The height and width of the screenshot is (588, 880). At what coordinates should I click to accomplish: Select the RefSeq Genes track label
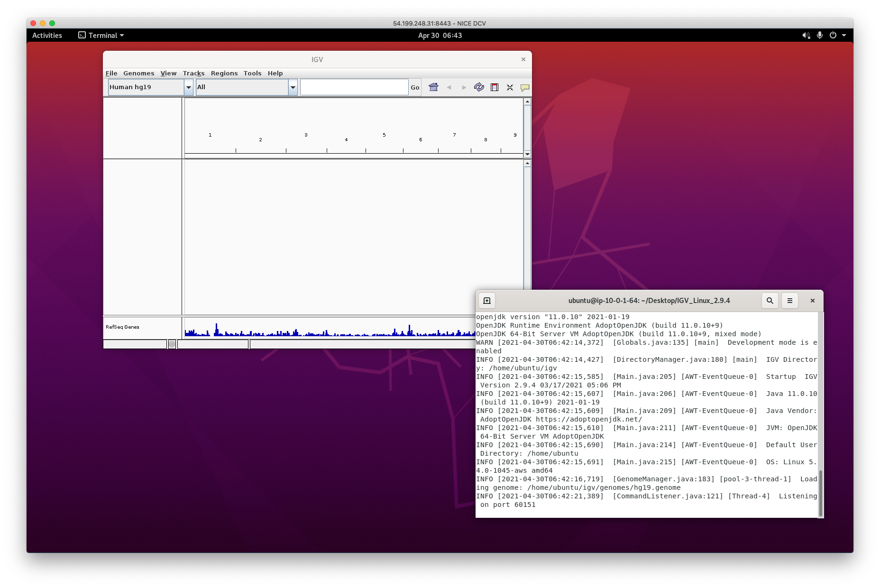122,327
